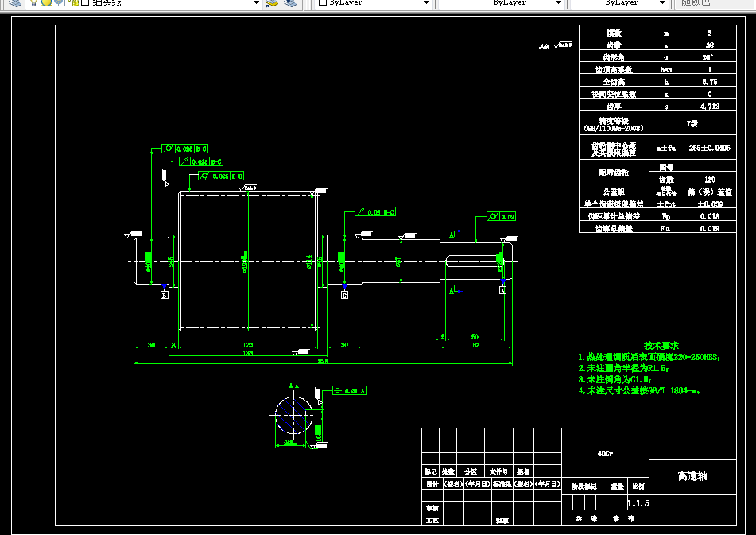The width and height of the screenshot is (756, 535).
Task: Select the 1:1.5 scale value
Action: (638, 503)
